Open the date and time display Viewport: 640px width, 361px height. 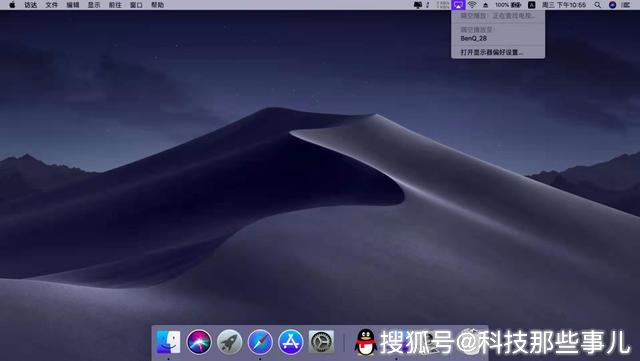tap(564, 5)
